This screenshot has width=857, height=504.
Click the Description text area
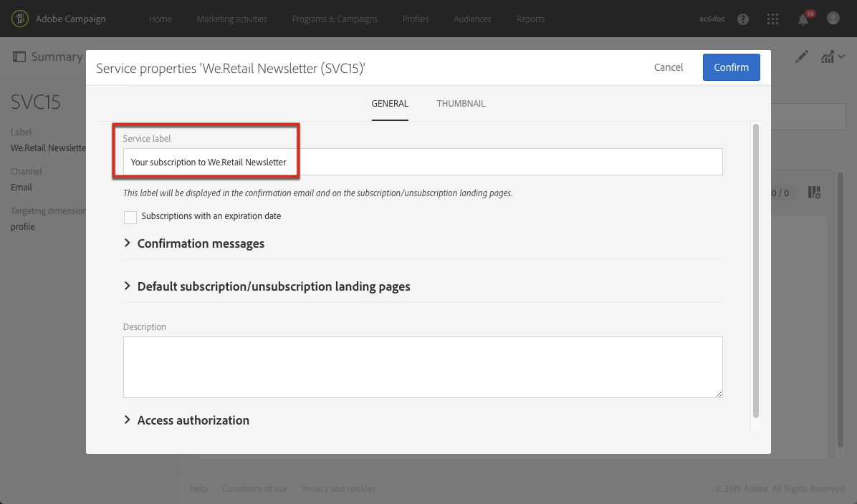point(423,367)
